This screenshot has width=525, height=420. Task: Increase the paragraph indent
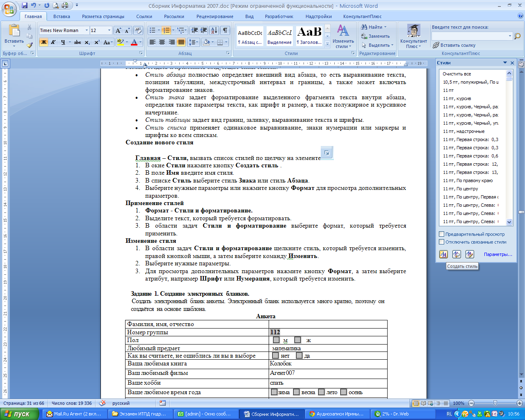204,30
